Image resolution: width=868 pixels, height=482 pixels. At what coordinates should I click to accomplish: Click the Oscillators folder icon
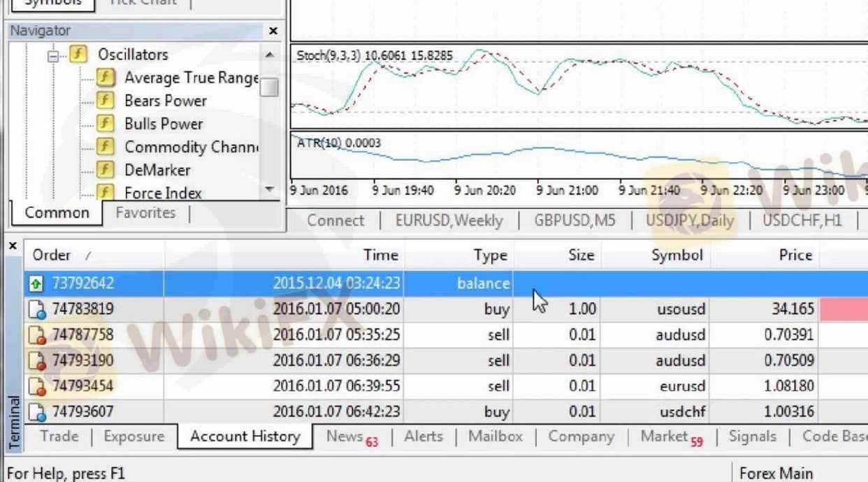click(x=78, y=54)
